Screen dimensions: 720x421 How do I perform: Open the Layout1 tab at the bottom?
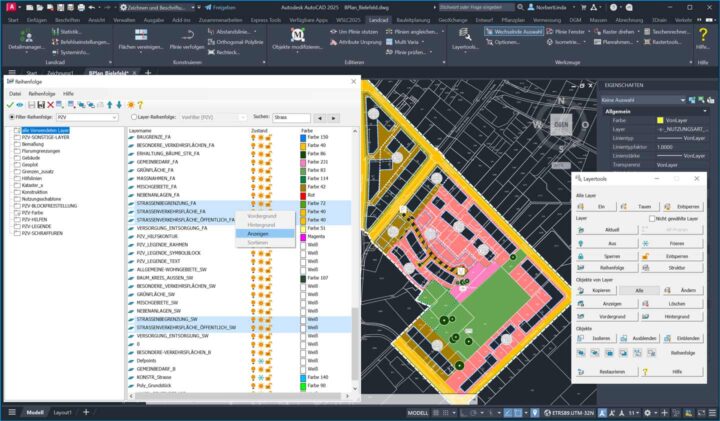(62, 413)
